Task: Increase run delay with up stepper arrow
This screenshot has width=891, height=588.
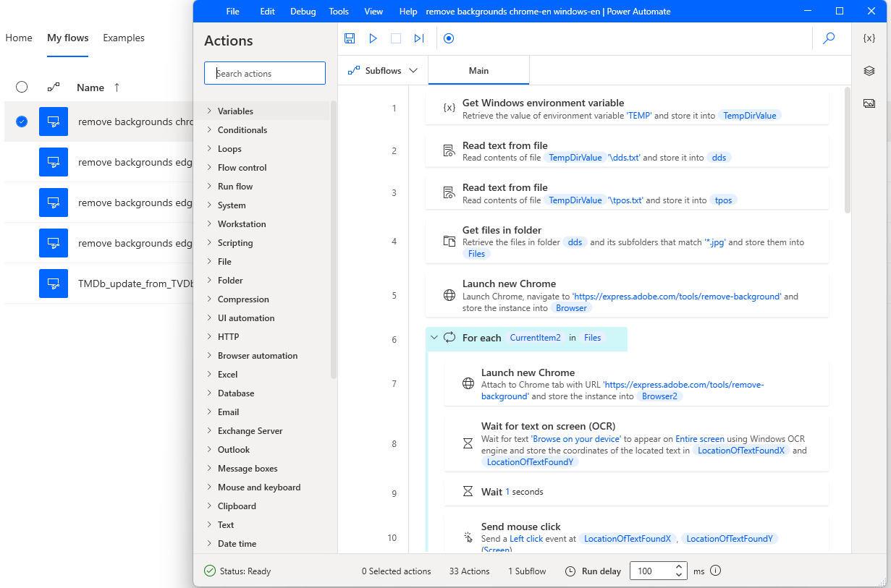Action: [x=678, y=567]
